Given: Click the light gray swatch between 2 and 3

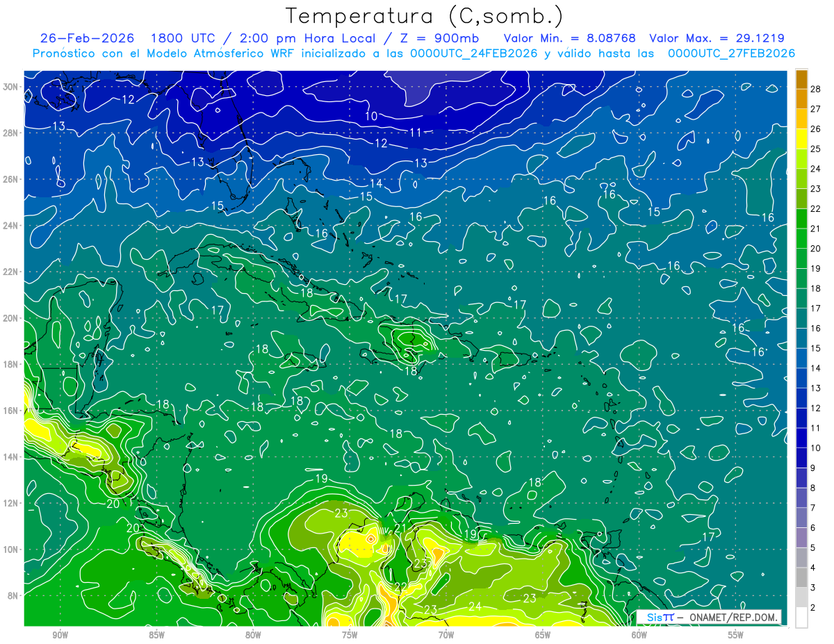Looking at the screenshot, I should [x=801, y=597].
